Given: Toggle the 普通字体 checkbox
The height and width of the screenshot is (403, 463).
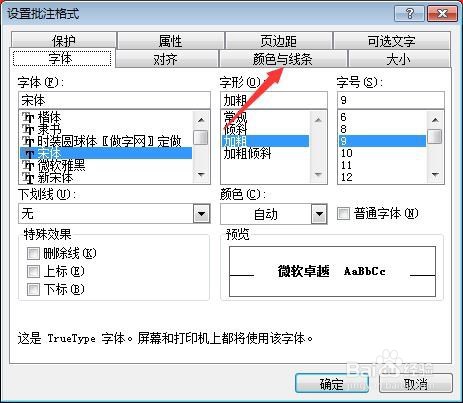Looking at the screenshot, I should pos(343,213).
